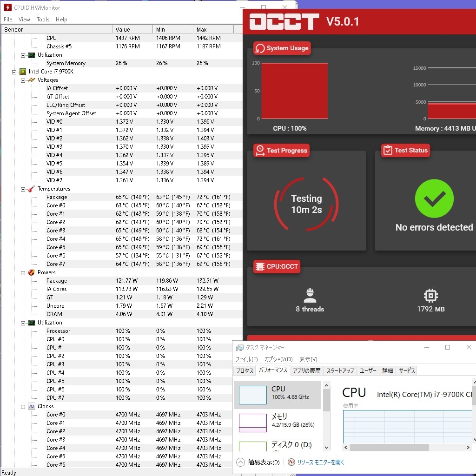Click the OCCT System Usage refresh icon
Image resolution: width=476 pixels, height=476 pixels.
260,48
